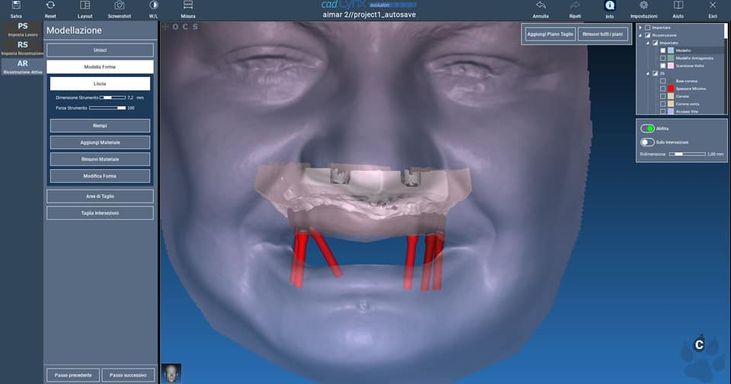Open the Info icon in top bar

click(x=609, y=6)
